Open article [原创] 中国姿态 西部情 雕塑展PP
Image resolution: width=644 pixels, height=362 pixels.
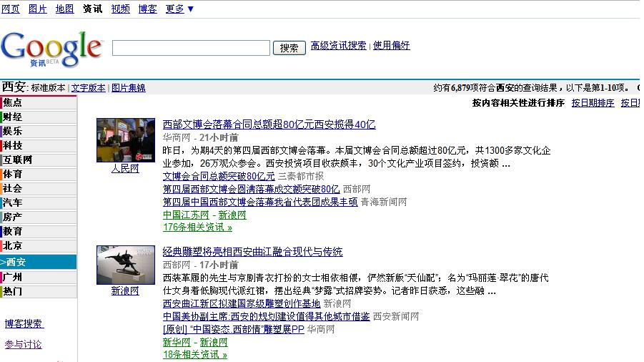coord(233,329)
